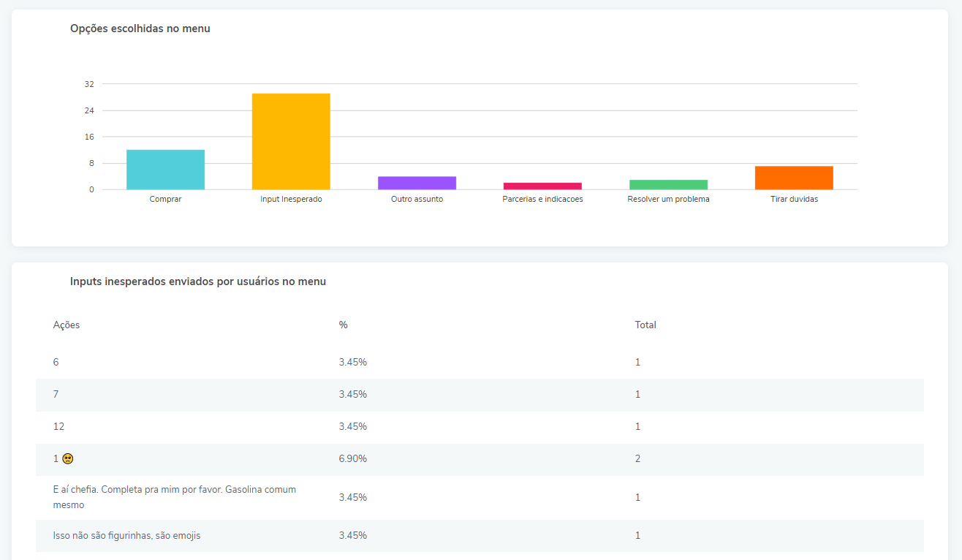Click the "7" entry in Ações column
This screenshot has height=560, width=962.
click(56, 394)
